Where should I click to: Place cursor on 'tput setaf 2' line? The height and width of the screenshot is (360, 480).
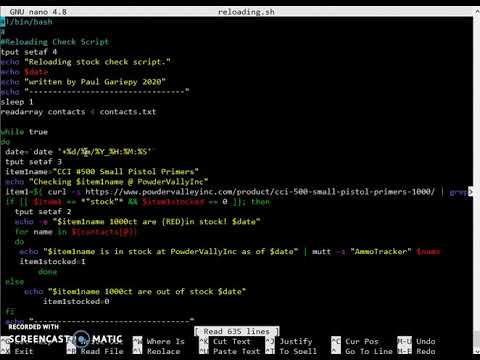[43, 212]
